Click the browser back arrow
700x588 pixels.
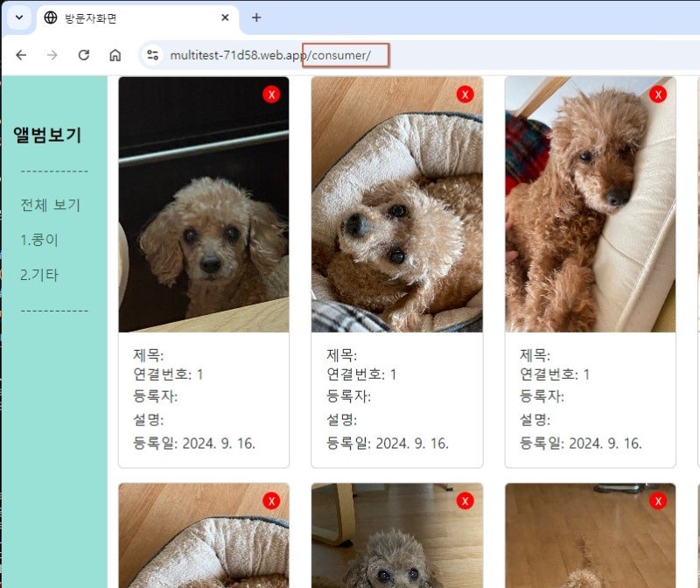click(x=21, y=55)
